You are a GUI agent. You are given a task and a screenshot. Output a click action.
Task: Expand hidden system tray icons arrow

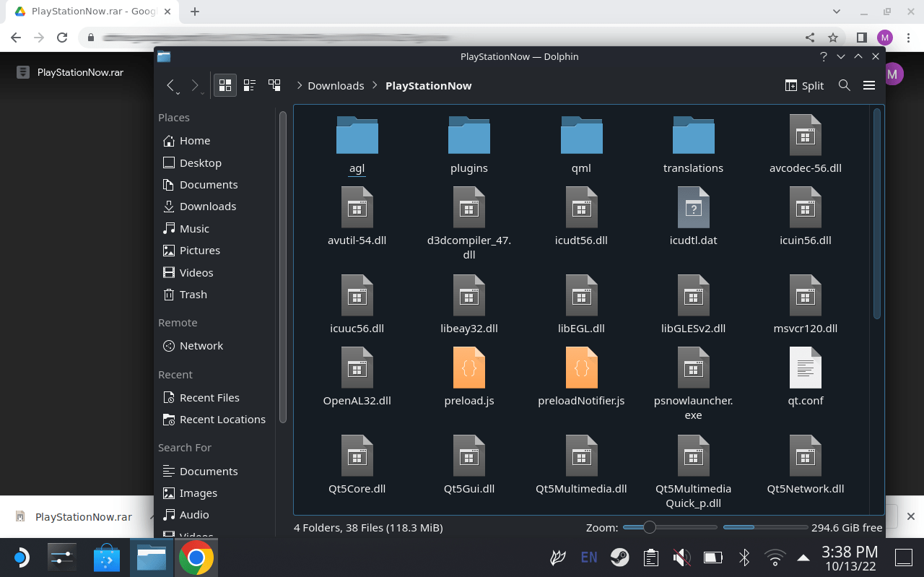click(x=803, y=558)
